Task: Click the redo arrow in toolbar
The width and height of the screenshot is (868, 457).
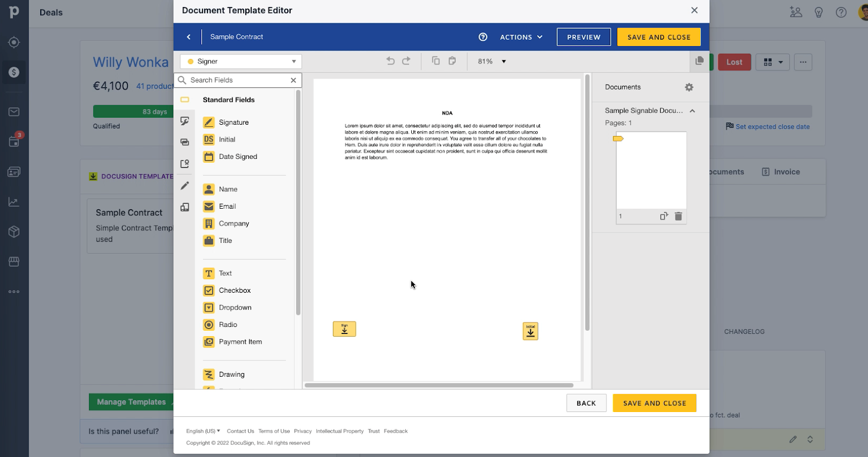Action: (x=406, y=61)
